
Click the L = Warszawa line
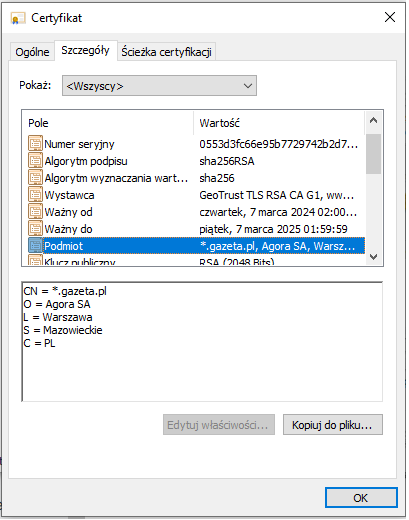[58, 317]
